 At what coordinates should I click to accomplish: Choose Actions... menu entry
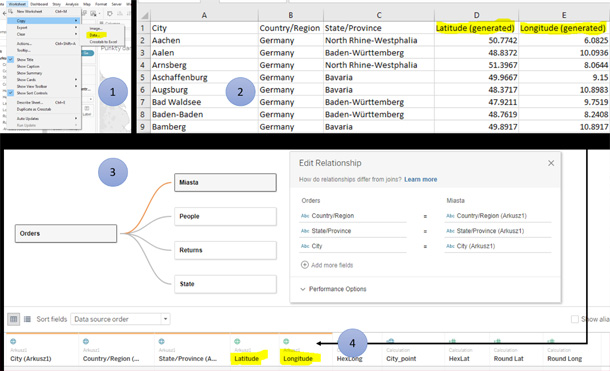pyautogui.click(x=44, y=44)
